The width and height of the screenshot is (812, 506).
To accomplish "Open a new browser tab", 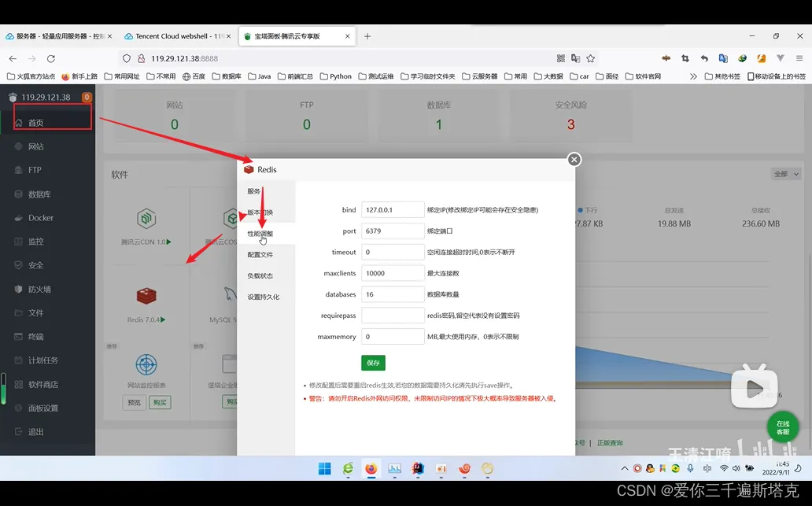I will click(x=367, y=36).
